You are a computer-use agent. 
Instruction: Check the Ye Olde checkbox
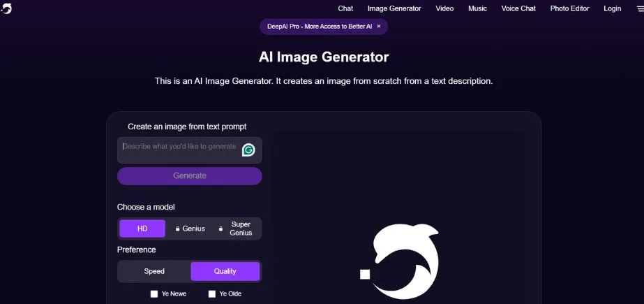[212, 294]
